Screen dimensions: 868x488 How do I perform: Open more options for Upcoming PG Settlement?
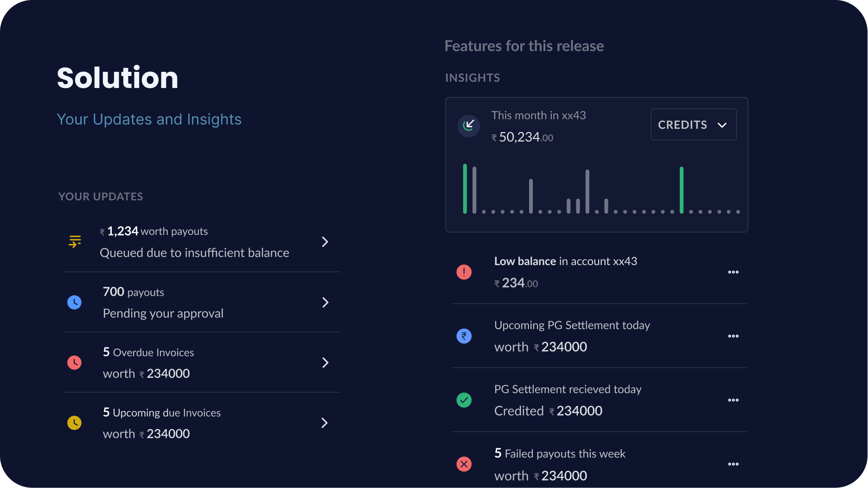tap(733, 336)
